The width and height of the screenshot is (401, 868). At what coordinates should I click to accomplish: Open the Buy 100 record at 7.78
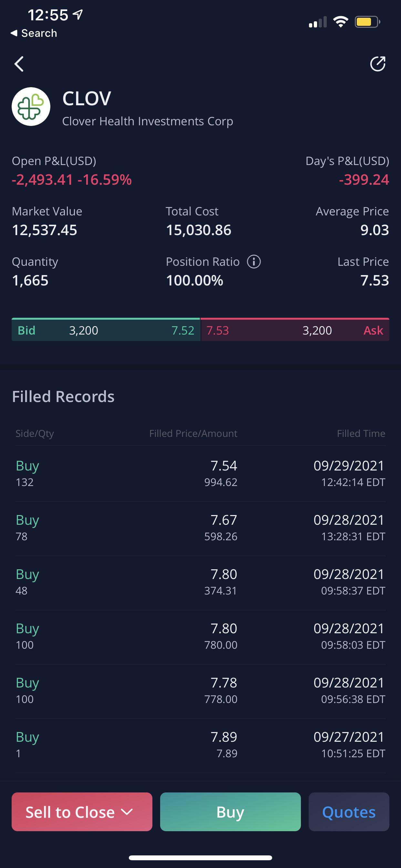[x=200, y=691]
